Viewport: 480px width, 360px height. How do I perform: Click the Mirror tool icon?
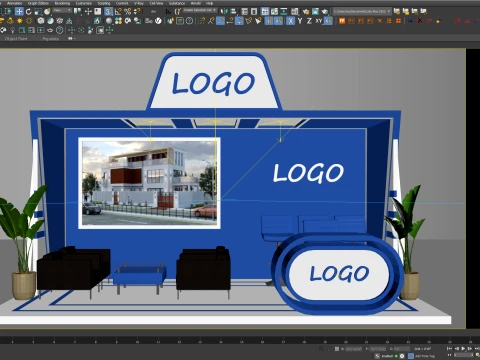tap(224, 12)
